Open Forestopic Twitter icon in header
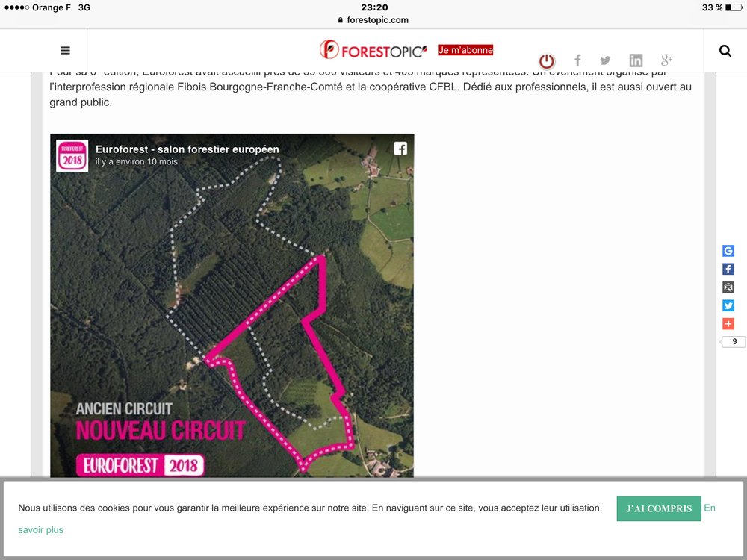Image resolution: width=747 pixels, height=560 pixels. click(605, 60)
